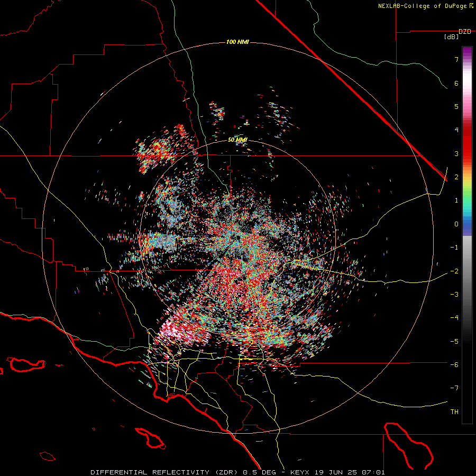Click the Differential Reflectivity KEYX caption text
This screenshot has width=476, height=476.
click(x=237, y=472)
